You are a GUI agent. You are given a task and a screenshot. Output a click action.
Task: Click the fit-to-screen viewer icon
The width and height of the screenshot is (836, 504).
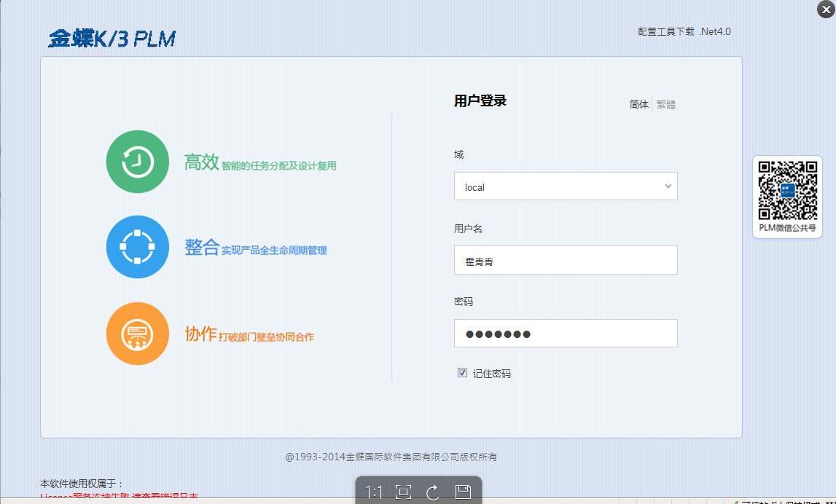coord(404,492)
